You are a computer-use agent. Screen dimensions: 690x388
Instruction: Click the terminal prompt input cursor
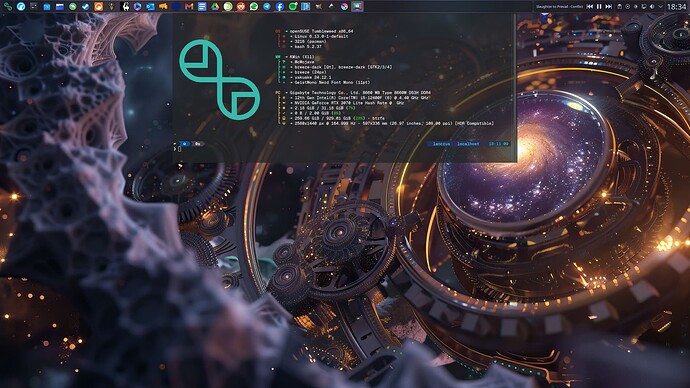[x=180, y=149]
